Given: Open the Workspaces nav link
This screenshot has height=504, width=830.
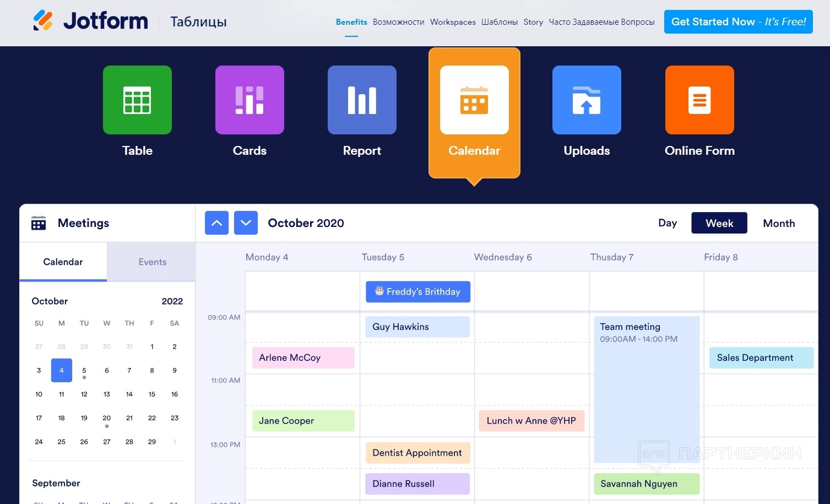Looking at the screenshot, I should click(x=453, y=22).
